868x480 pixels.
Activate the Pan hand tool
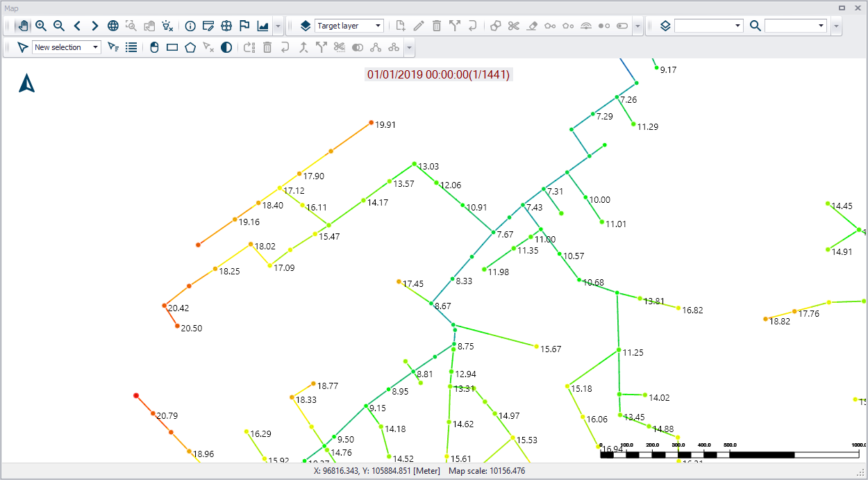pos(23,26)
